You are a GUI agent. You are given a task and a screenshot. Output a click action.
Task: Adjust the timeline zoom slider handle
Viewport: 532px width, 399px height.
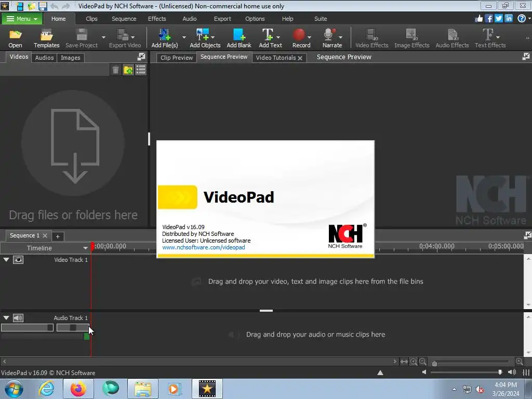point(435,363)
